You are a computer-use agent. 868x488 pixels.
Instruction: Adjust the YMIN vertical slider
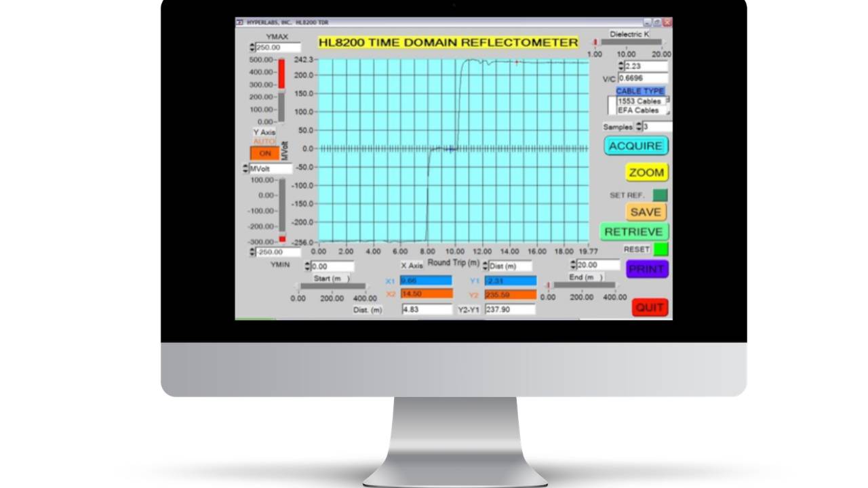coord(282,211)
